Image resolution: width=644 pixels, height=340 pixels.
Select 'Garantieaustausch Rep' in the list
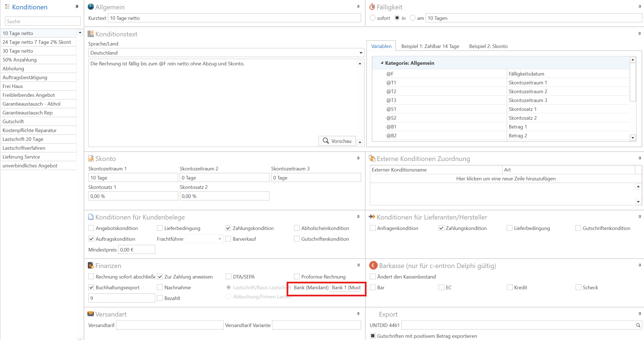39,113
